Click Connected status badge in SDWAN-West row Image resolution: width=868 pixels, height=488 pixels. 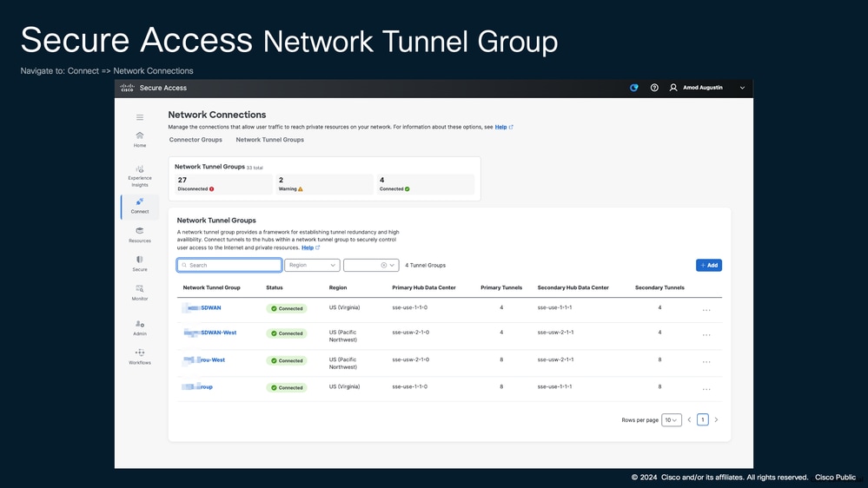pyautogui.click(x=287, y=333)
